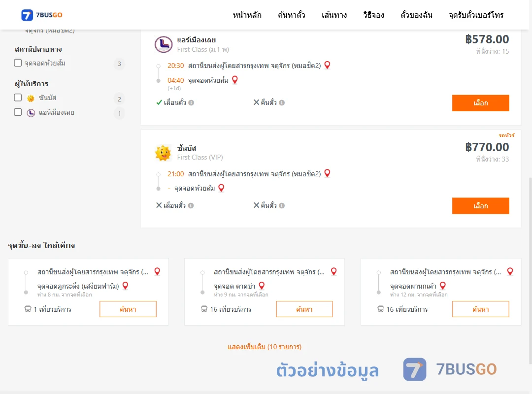Open map pin beside จุดจอดผานกเค้า
Image resolution: width=532 pixels, height=394 pixels.
point(443,286)
